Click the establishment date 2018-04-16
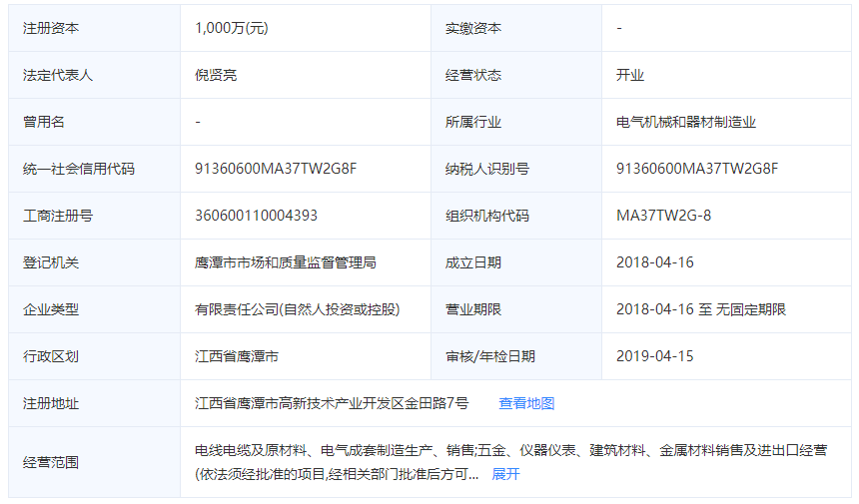This screenshot has width=859, height=504. coord(655,262)
